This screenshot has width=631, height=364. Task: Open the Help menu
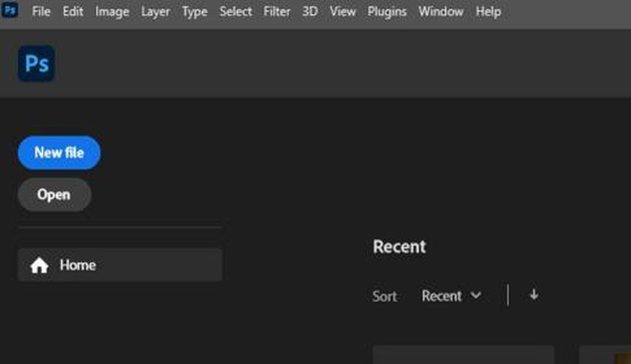(488, 12)
